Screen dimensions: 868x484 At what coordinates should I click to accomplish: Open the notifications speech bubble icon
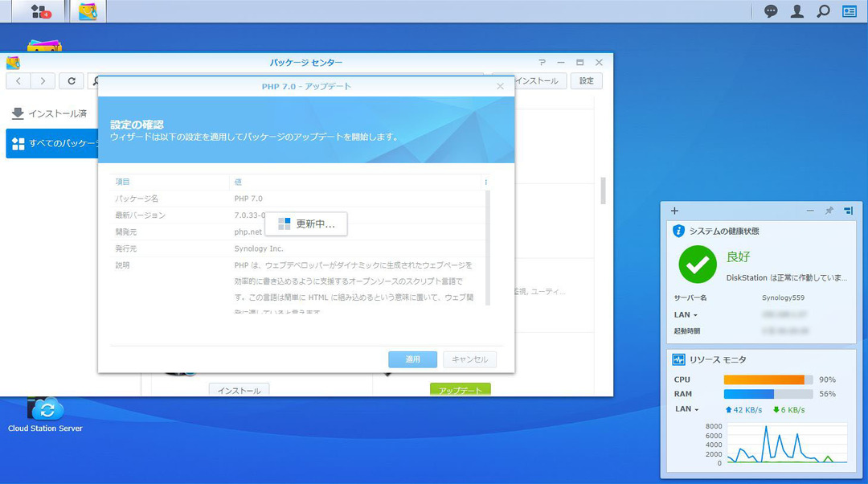[x=771, y=11]
